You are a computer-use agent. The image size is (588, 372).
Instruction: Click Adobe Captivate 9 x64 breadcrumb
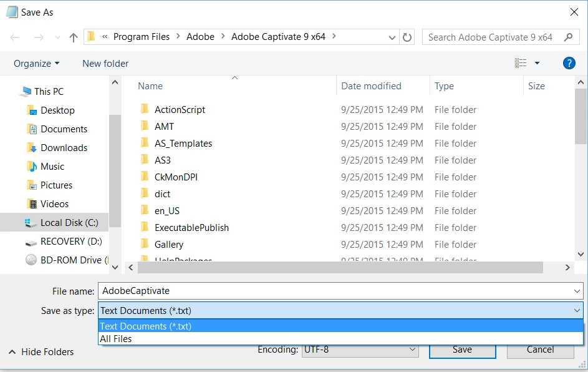click(278, 37)
